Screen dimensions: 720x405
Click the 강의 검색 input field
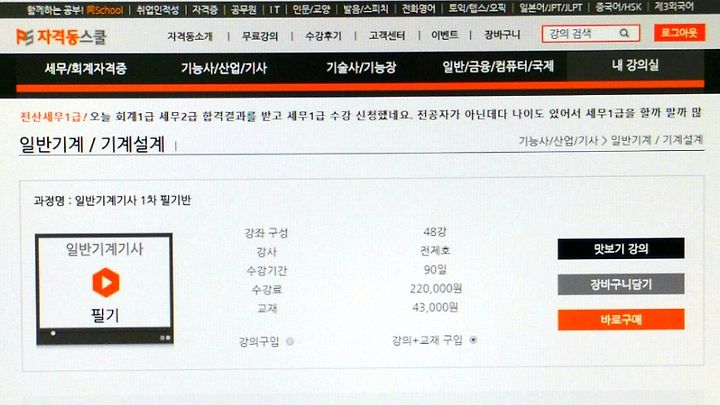(x=581, y=34)
